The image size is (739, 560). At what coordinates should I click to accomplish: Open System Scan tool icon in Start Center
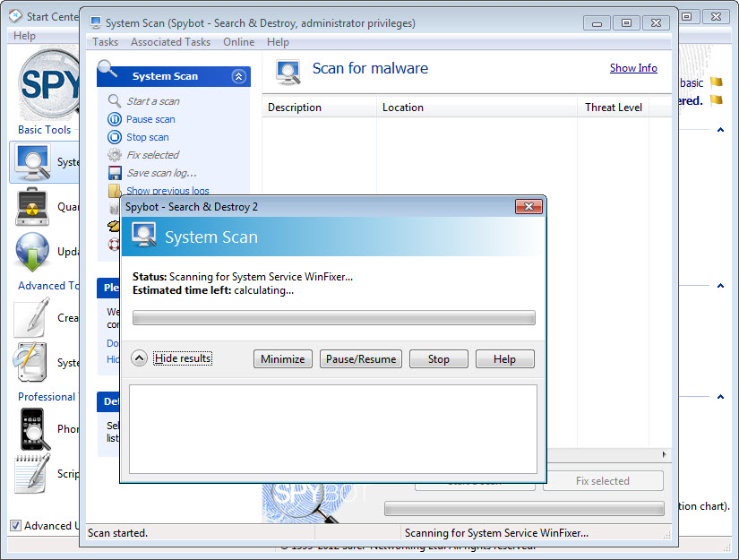[32, 163]
